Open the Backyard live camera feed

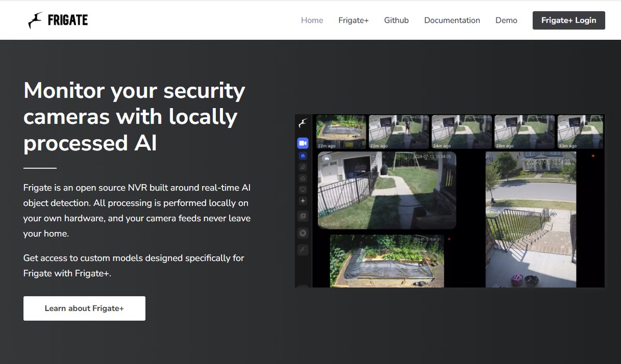coord(387,190)
